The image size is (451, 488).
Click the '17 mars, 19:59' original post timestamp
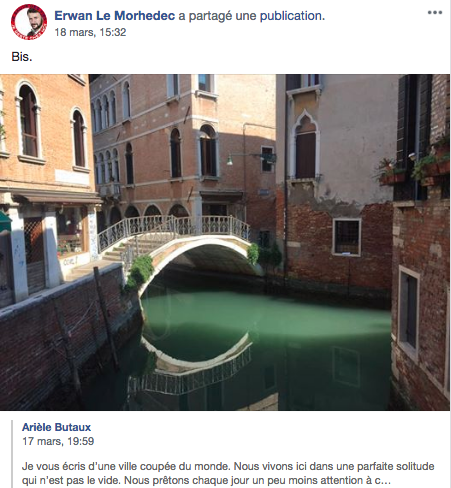tap(58, 441)
